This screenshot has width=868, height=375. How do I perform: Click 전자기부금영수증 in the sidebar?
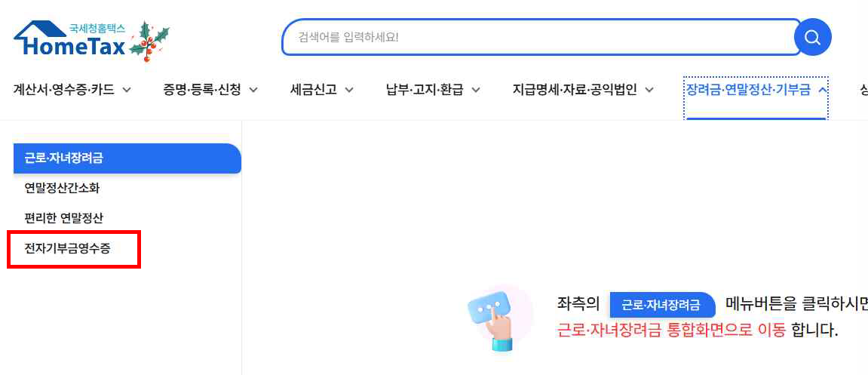[68, 248]
